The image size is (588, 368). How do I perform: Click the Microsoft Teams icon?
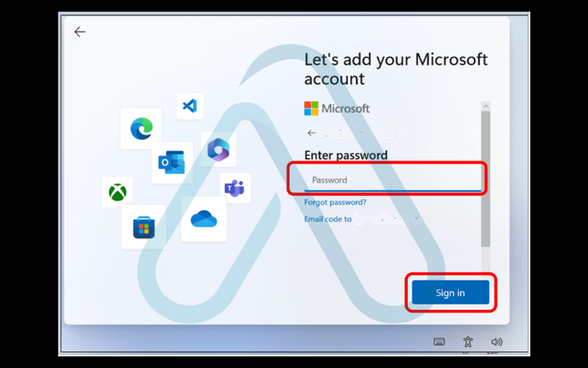235,188
